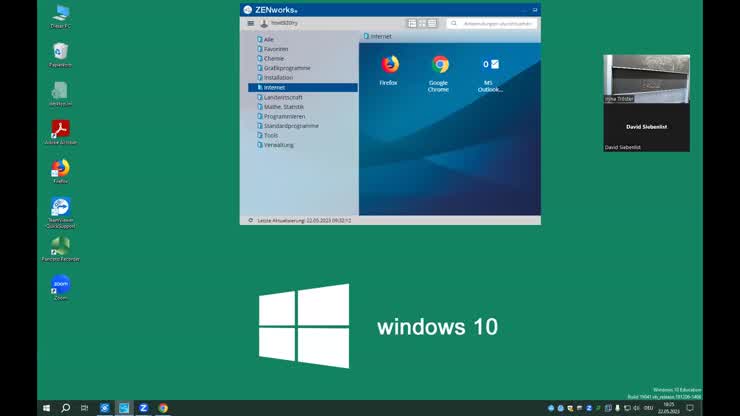Switch to the middle grid icon view mode
740x416 pixels.
422,23
